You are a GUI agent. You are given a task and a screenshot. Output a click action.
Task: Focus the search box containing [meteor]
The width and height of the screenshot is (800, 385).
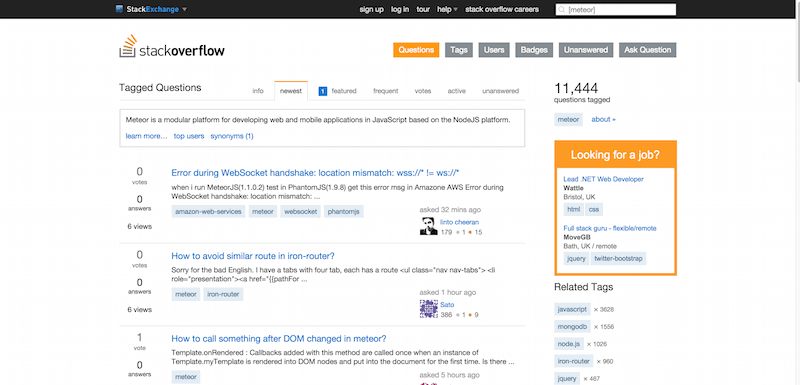coord(616,10)
